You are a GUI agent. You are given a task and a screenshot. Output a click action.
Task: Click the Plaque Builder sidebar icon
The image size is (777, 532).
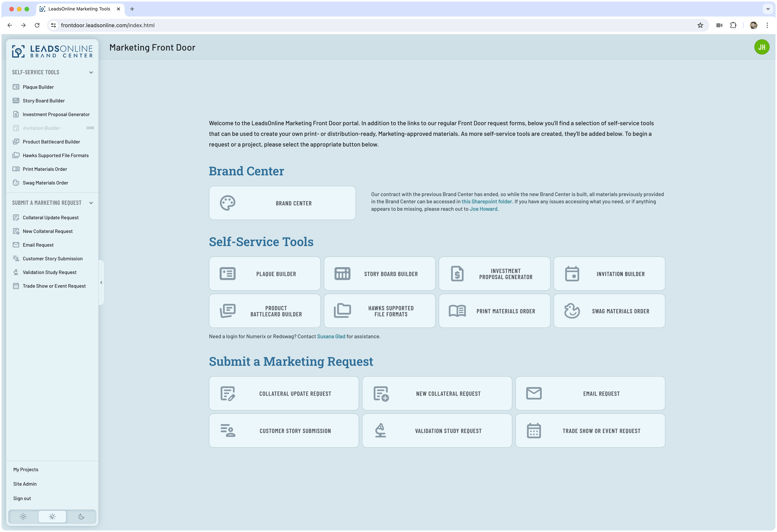pos(16,87)
